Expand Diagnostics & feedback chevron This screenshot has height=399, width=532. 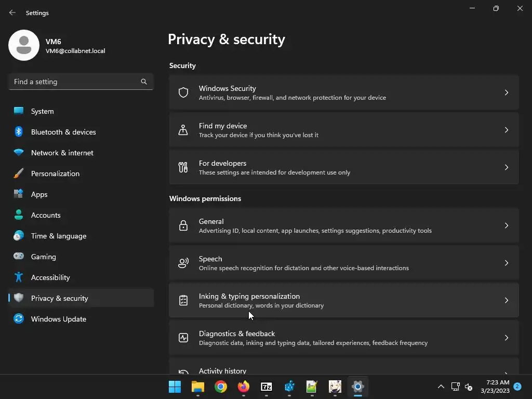507,338
